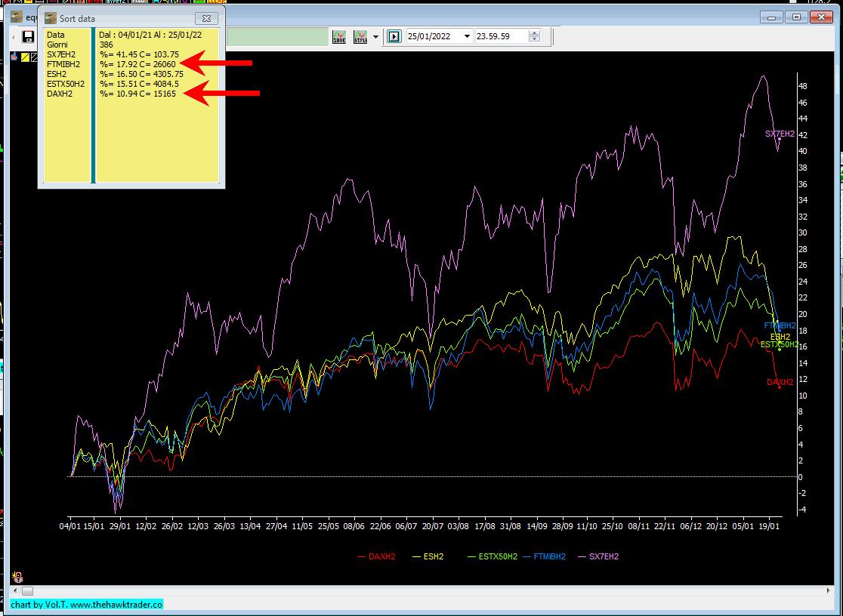
Task: Click the play button next to date
Action: click(394, 36)
